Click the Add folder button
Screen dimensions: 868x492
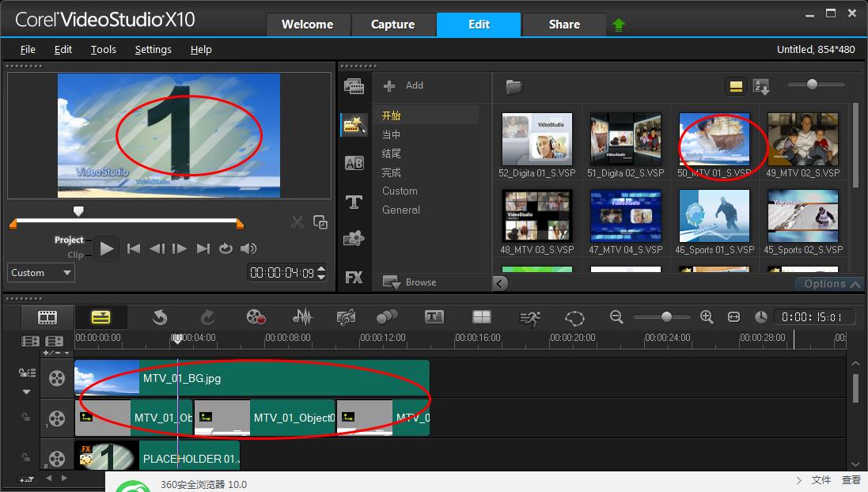(404, 85)
